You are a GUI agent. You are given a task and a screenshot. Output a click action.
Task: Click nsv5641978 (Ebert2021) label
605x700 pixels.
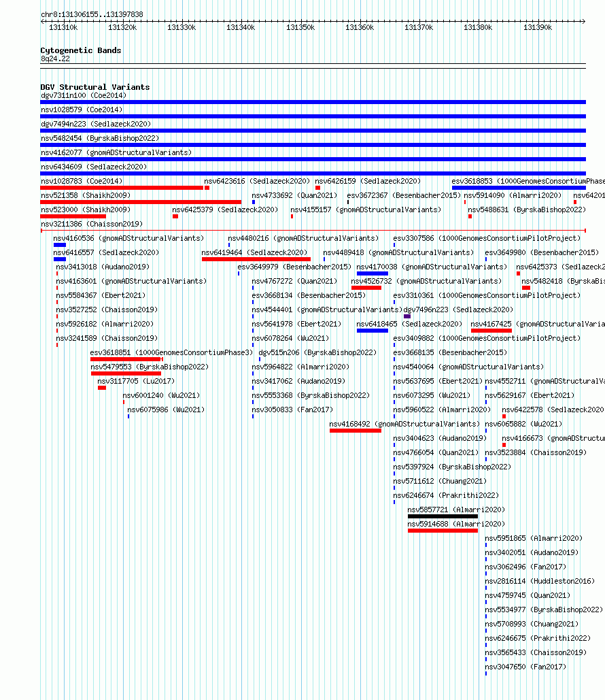pos(296,324)
